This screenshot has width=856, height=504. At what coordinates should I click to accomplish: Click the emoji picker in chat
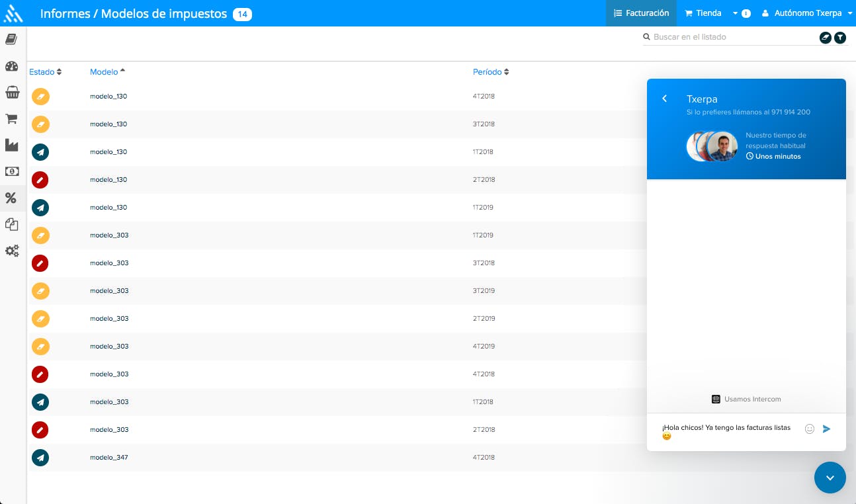coord(809,429)
